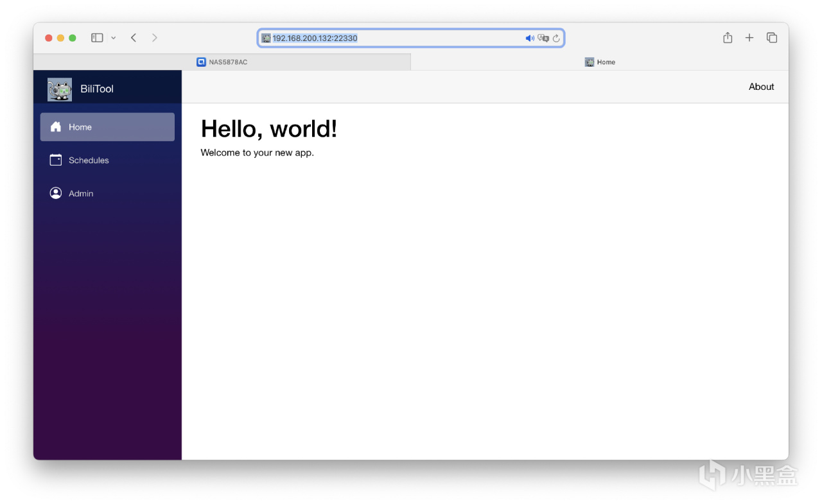Show the tab overview button
Screen dimensions: 822x504
pos(772,38)
